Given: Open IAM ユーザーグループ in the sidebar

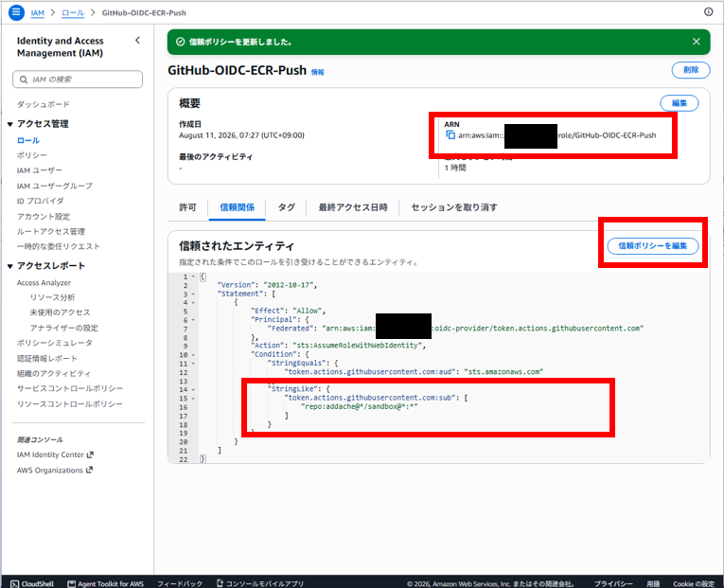Looking at the screenshot, I should point(55,186).
